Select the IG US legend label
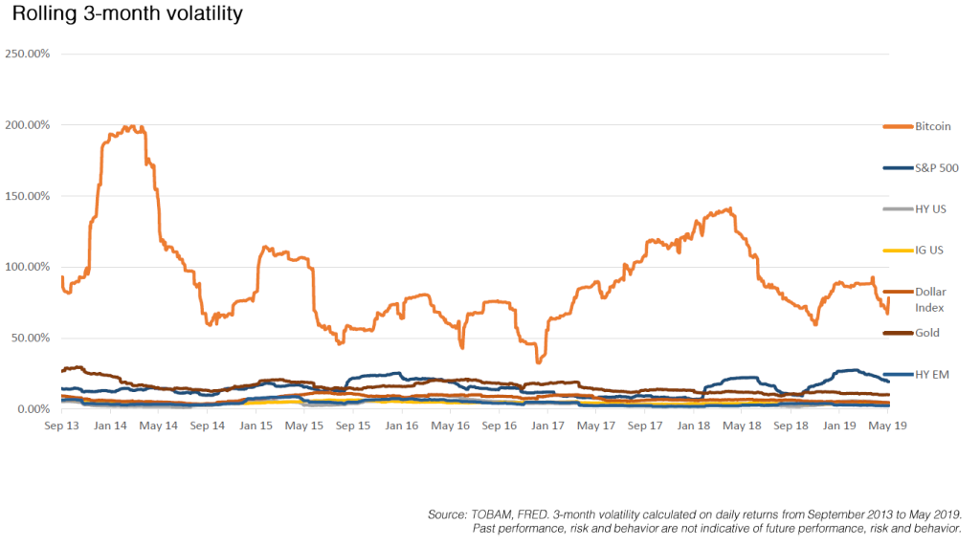 click(x=928, y=251)
